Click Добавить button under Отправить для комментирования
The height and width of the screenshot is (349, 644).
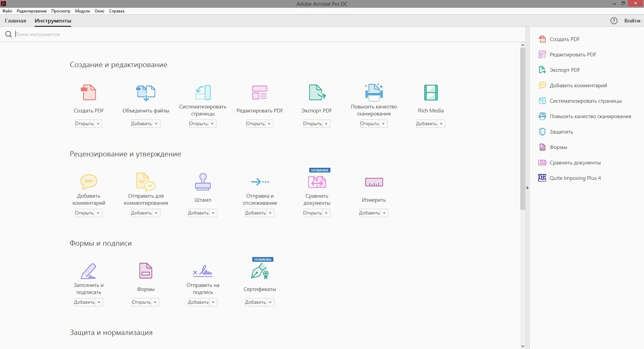(x=142, y=213)
